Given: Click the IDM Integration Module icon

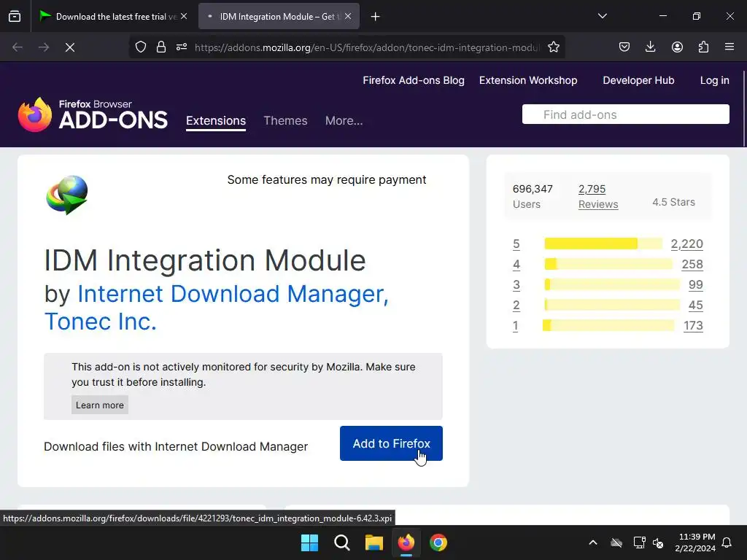Looking at the screenshot, I should pyautogui.click(x=67, y=195).
